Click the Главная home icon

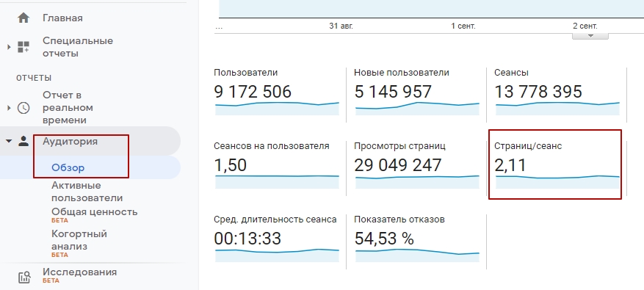point(23,18)
